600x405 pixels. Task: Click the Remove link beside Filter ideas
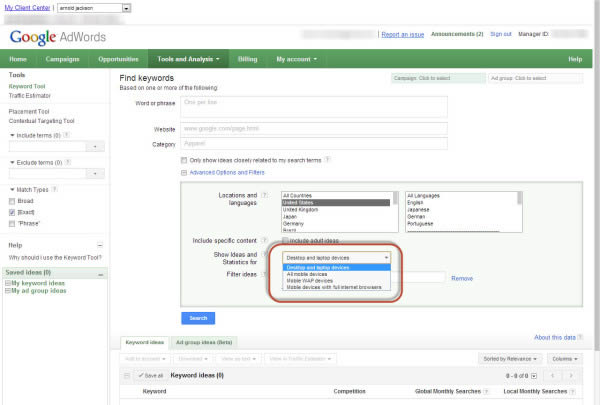(461, 278)
